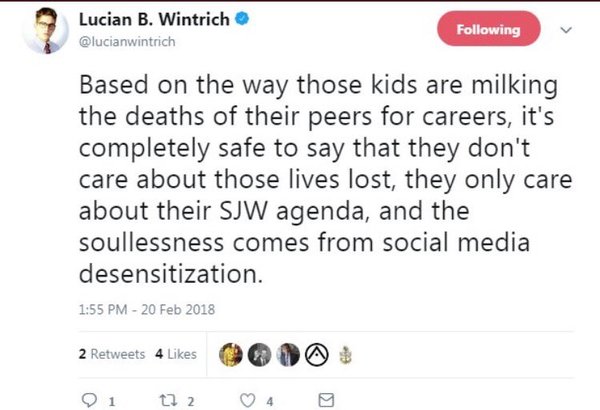Open the second liker's gray avatar

(x=258, y=355)
